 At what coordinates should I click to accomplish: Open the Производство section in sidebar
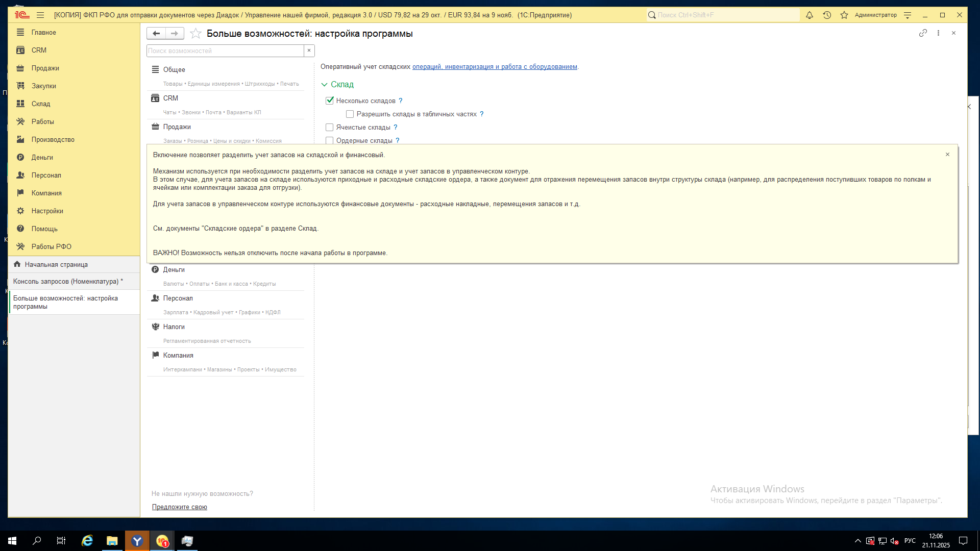tap(53, 140)
